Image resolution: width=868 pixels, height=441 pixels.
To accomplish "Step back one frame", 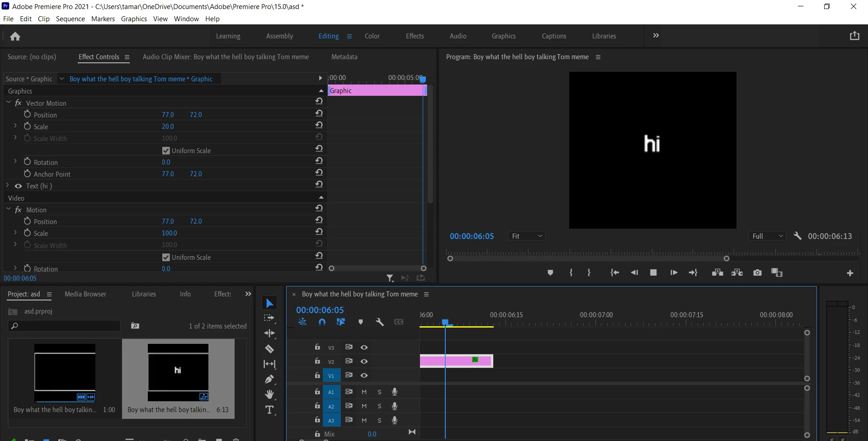I will click(x=634, y=272).
